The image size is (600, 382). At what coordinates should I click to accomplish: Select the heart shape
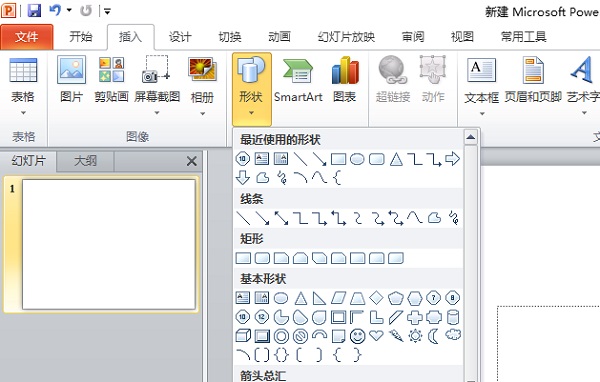[x=376, y=336]
